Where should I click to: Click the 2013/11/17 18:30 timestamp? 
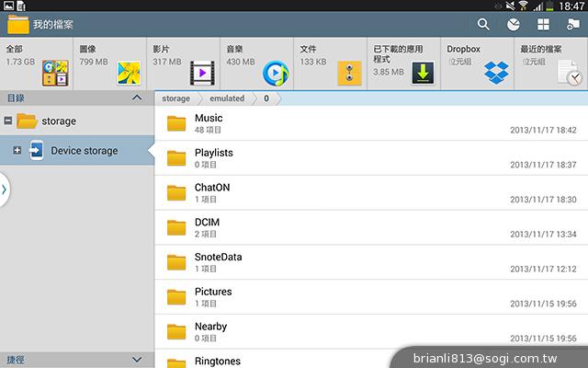[543, 200]
